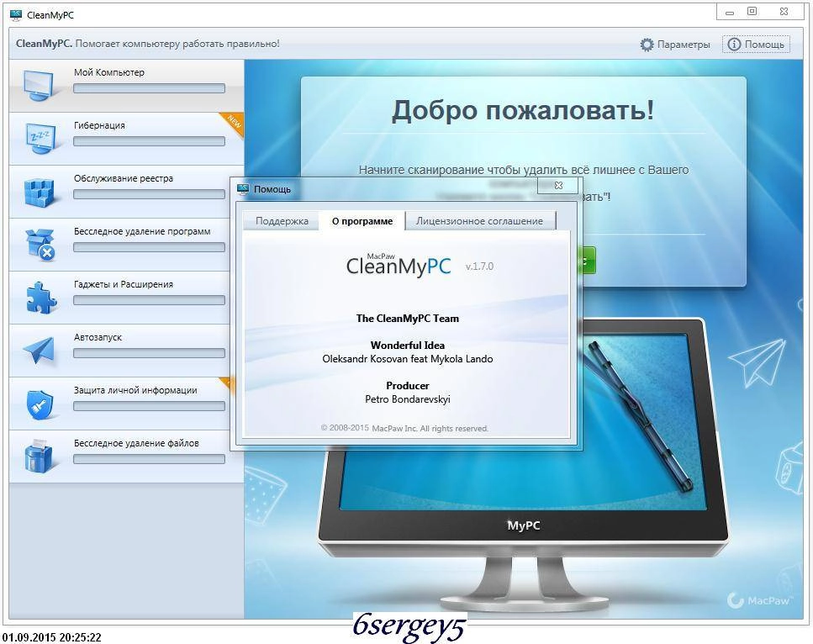
Task: Switch to the Поддержка tab
Action: [x=282, y=221]
